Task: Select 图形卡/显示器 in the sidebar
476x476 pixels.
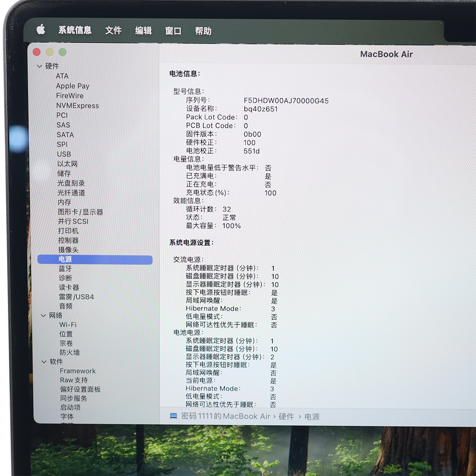Action: (80, 212)
